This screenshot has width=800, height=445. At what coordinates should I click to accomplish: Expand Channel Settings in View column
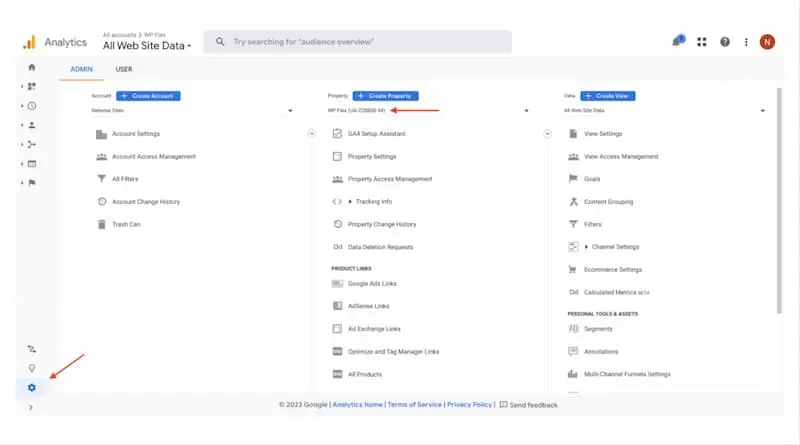[610, 247]
